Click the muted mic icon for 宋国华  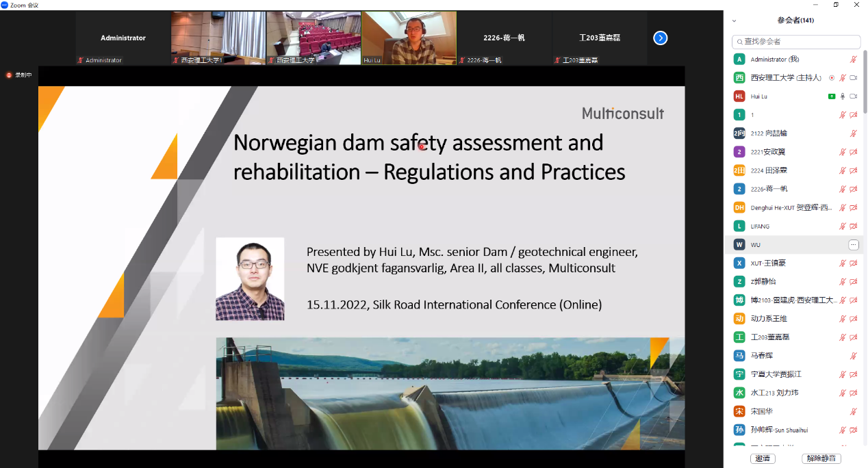point(853,411)
